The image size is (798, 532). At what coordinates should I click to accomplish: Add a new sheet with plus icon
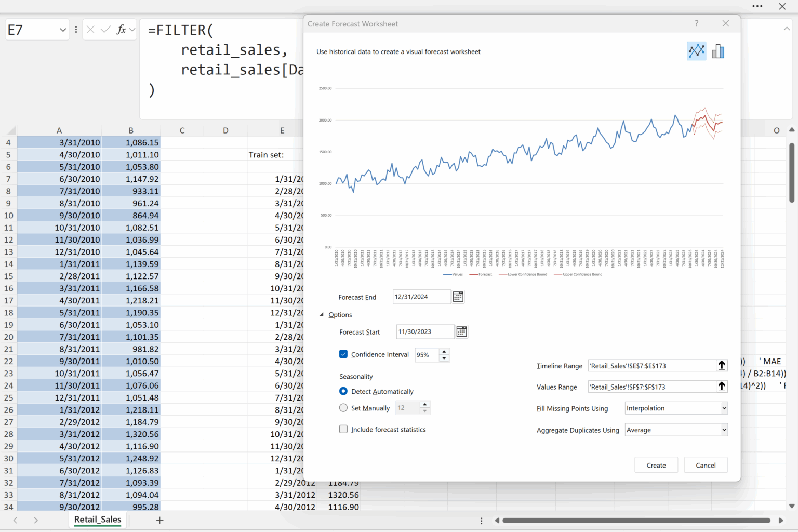tap(159, 520)
